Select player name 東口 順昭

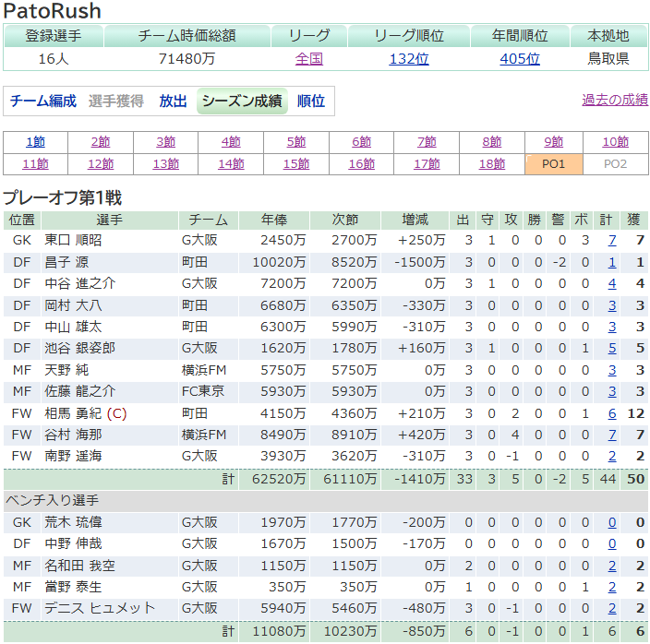pyautogui.click(x=73, y=240)
